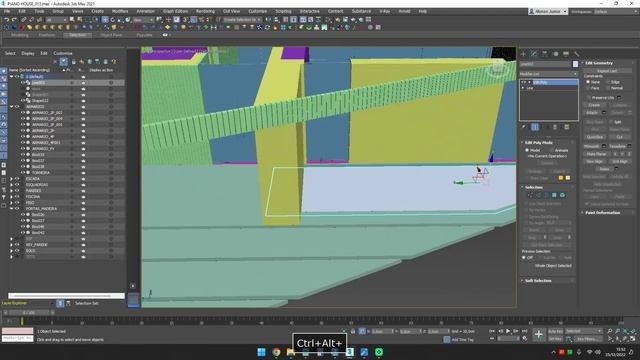Click the Repeat Last button
The width and height of the screenshot is (640, 360).
pyautogui.click(x=607, y=71)
